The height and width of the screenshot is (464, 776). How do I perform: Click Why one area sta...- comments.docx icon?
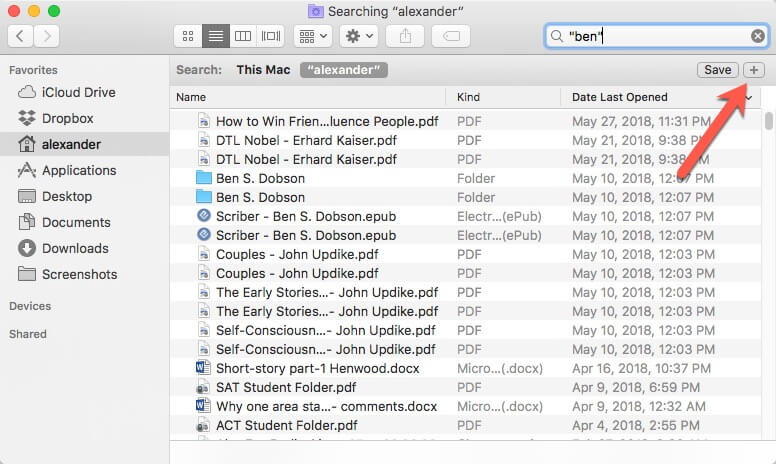(203, 406)
